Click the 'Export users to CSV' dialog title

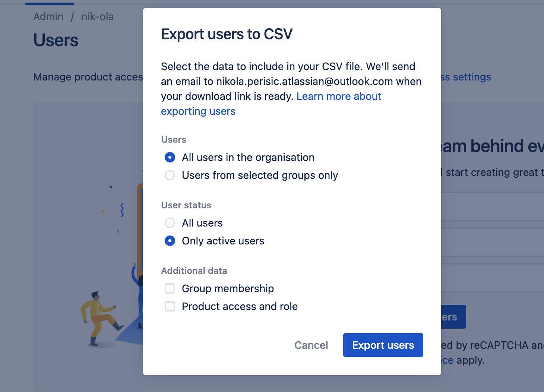(x=227, y=34)
